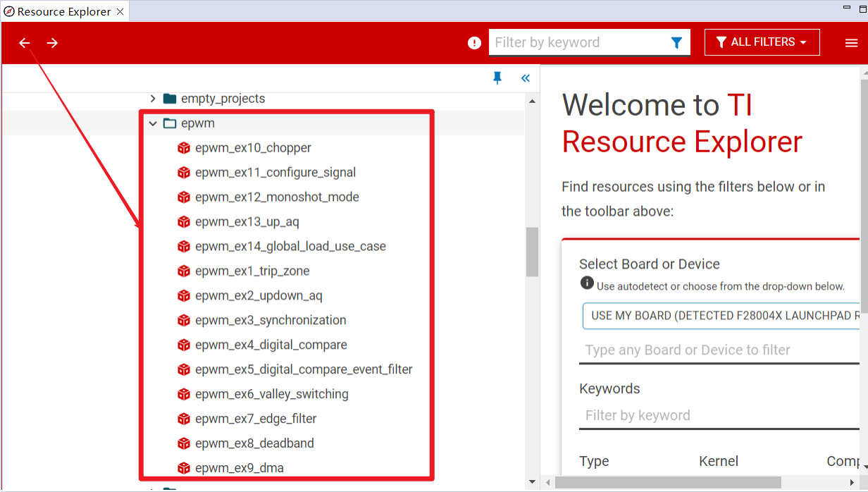Open the USE MY BOARD device dropdown
The height and width of the screenshot is (492, 868).
[x=721, y=316]
